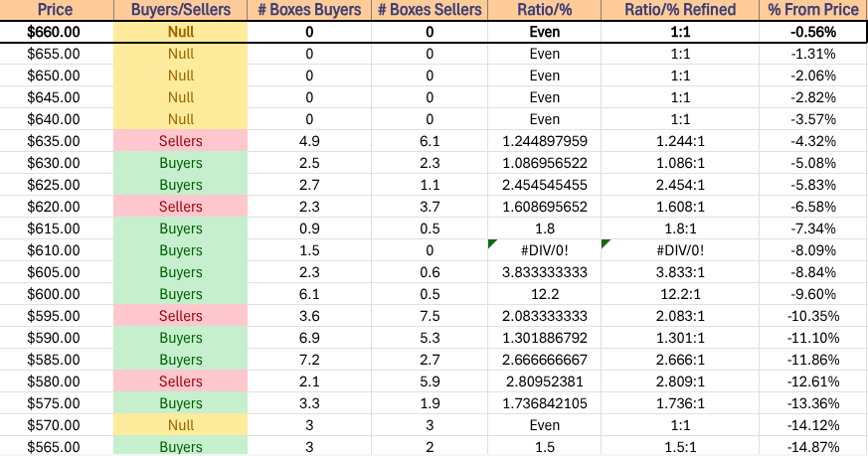Viewport: 868px width, 456px height.
Task: Select the bold $660.00 price cell
Action: click(x=56, y=32)
